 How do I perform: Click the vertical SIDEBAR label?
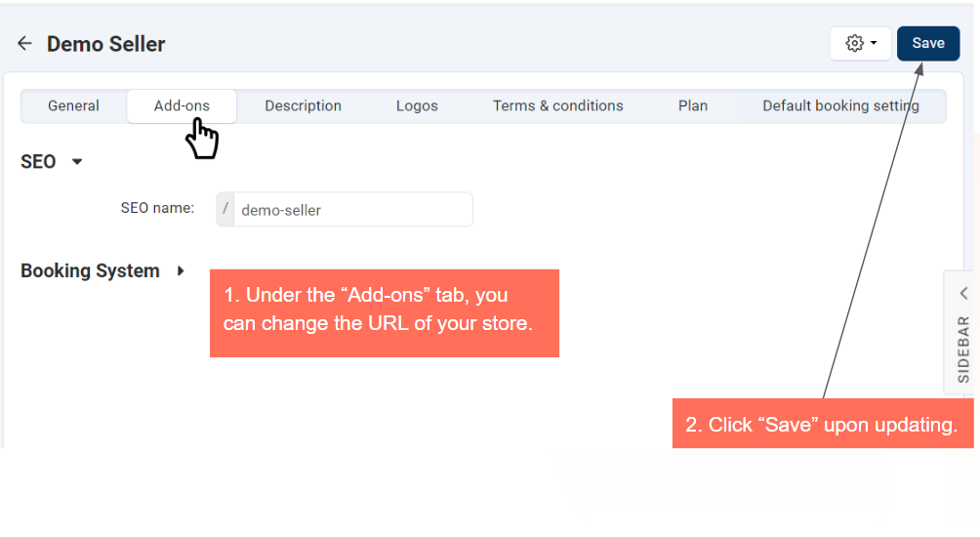[963, 349]
